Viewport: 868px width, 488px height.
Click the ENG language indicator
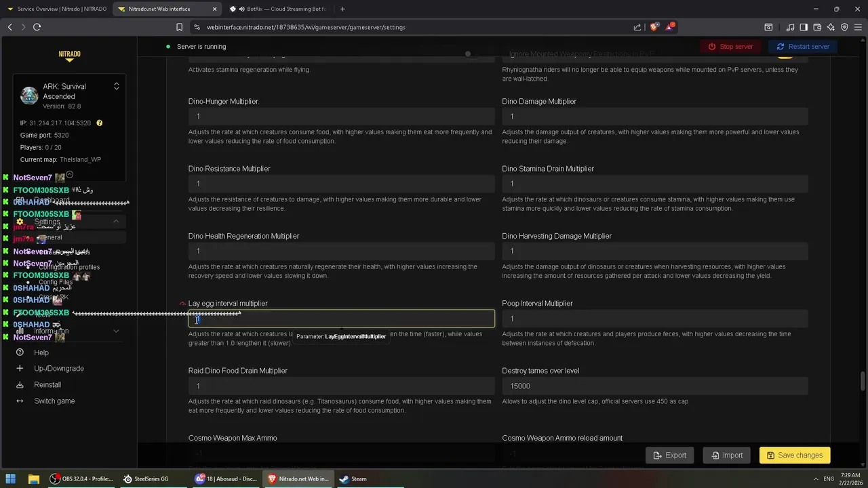point(829,479)
